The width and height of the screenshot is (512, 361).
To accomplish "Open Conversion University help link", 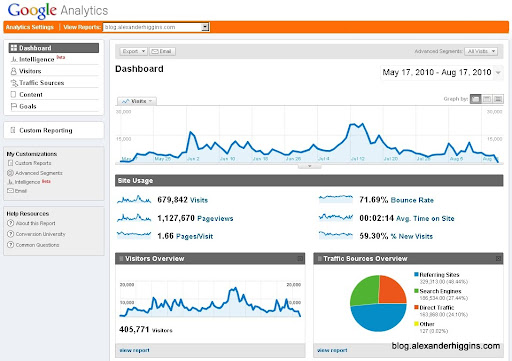I will 41,234.
